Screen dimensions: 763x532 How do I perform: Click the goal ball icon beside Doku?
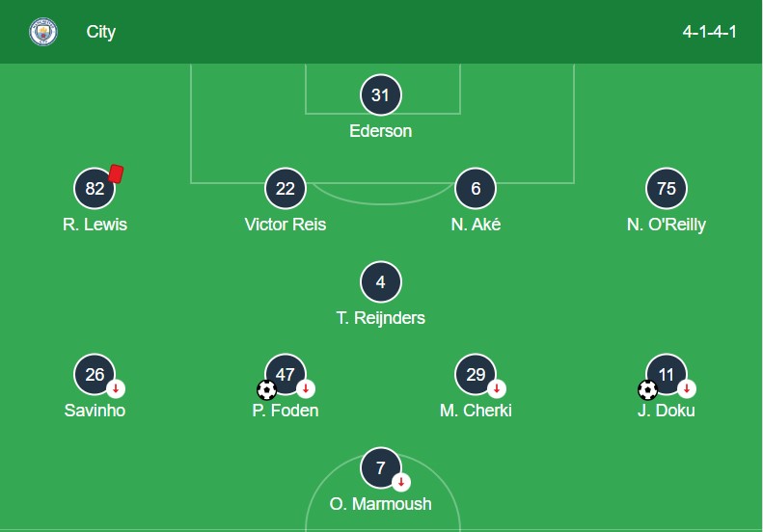[x=648, y=389]
